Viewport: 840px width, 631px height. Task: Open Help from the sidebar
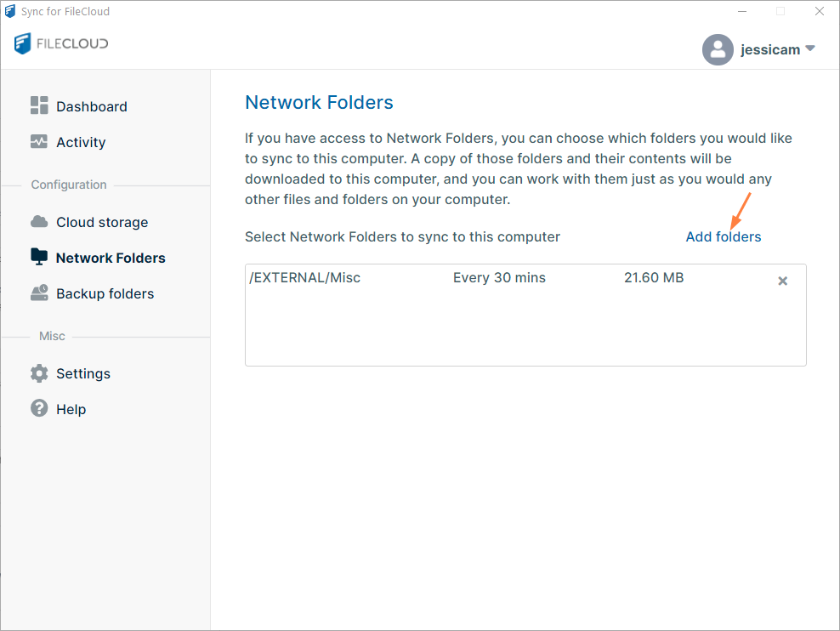pos(71,409)
